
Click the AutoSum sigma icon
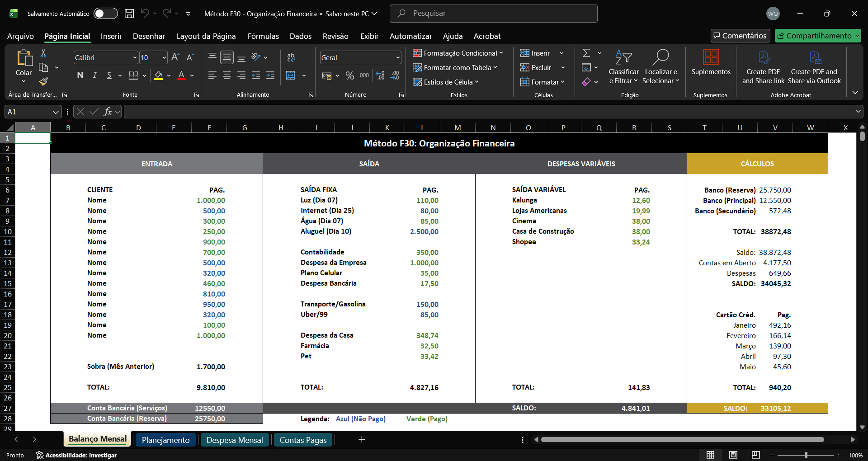pos(586,53)
